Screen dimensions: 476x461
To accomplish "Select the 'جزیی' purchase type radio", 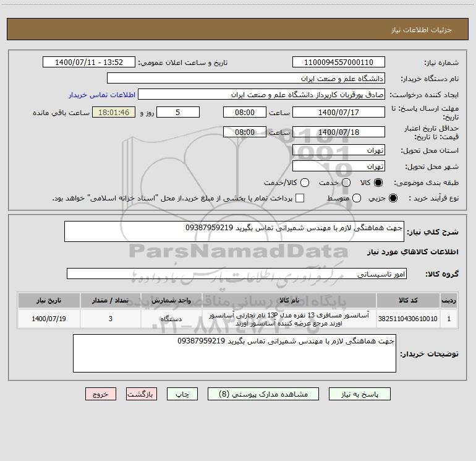I will click(393, 198).
